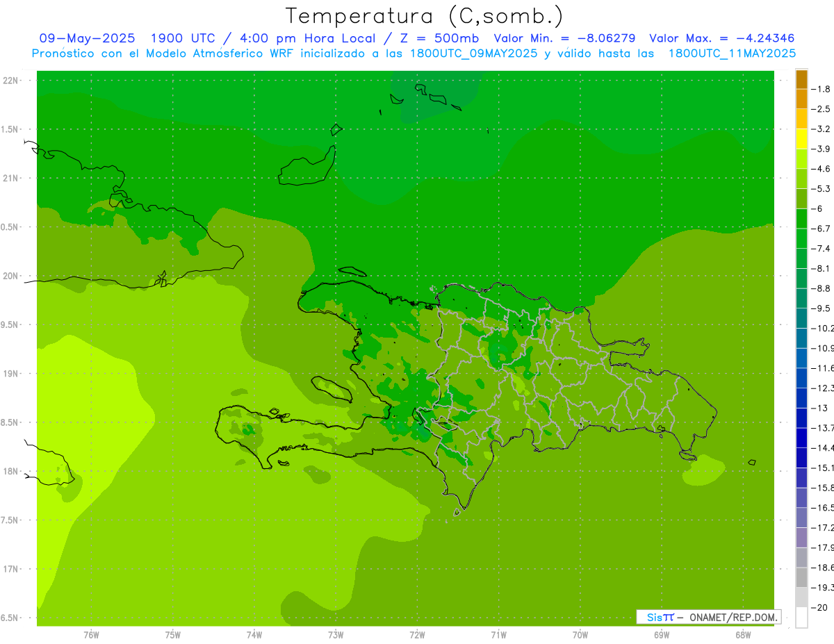Pick the light gray swatch between -19.3 and -20

tap(801, 597)
